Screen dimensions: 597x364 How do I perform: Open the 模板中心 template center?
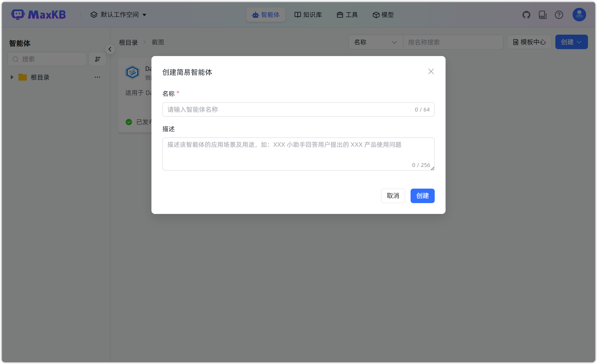pyautogui.click(x=529, y=42)
